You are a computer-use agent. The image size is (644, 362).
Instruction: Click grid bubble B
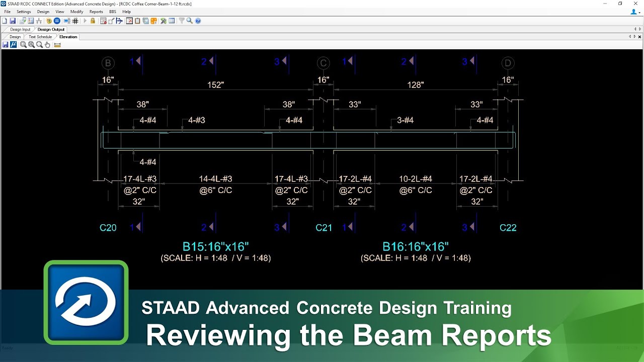point(108,63)
